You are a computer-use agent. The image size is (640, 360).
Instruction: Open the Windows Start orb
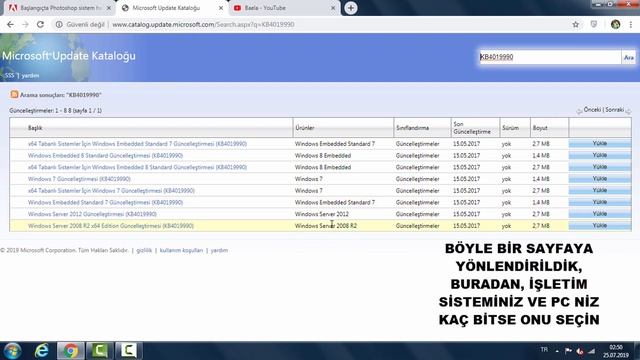click(12, 351)
